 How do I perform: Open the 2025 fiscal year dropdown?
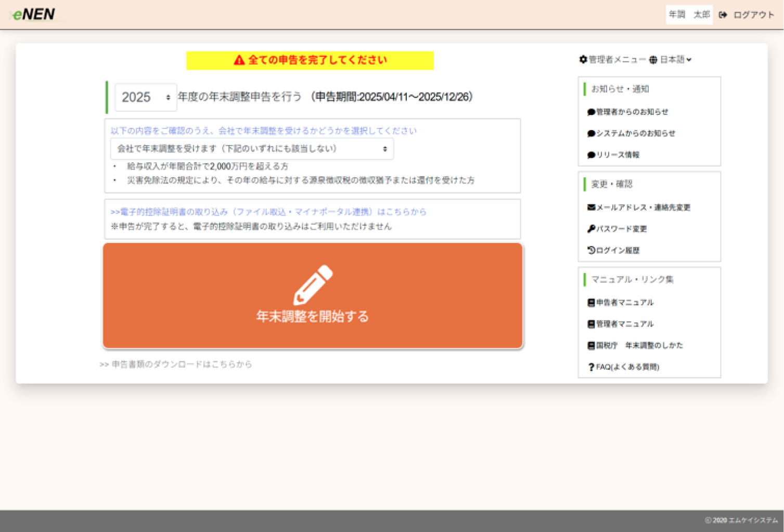coord(146,97)
